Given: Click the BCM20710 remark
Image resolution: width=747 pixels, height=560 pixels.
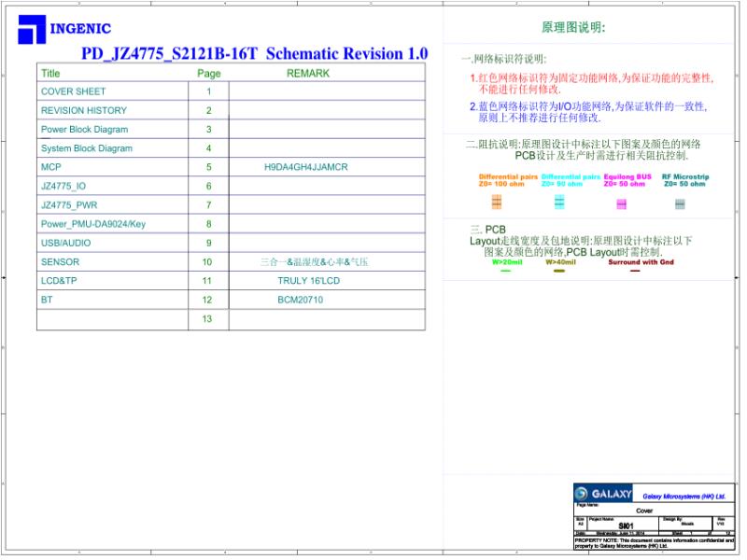Looking at the screenshot, I should [300, 300].
